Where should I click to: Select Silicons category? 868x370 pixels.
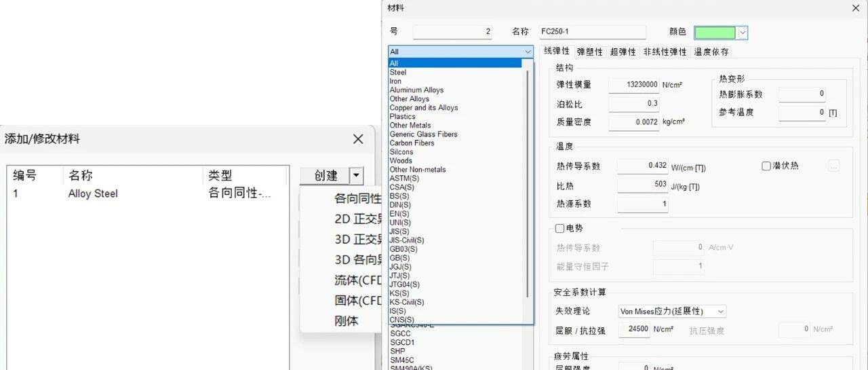pos(401,151)
